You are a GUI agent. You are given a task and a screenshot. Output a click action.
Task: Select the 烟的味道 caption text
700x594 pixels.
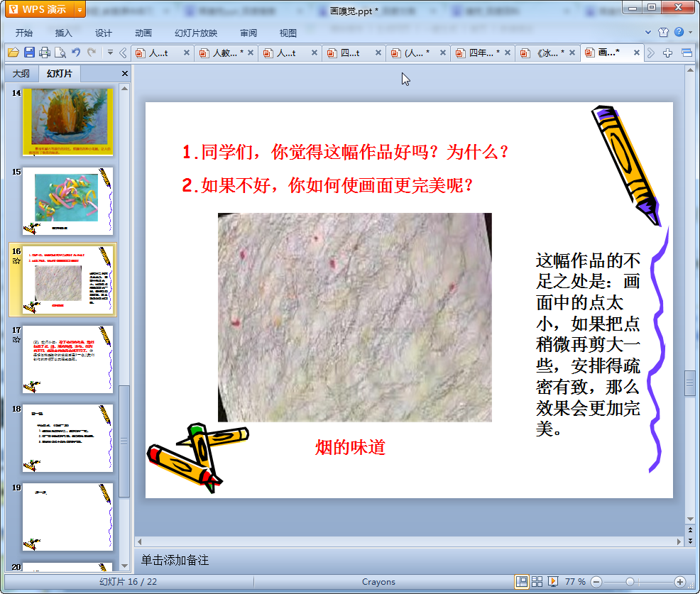(350, 447)
